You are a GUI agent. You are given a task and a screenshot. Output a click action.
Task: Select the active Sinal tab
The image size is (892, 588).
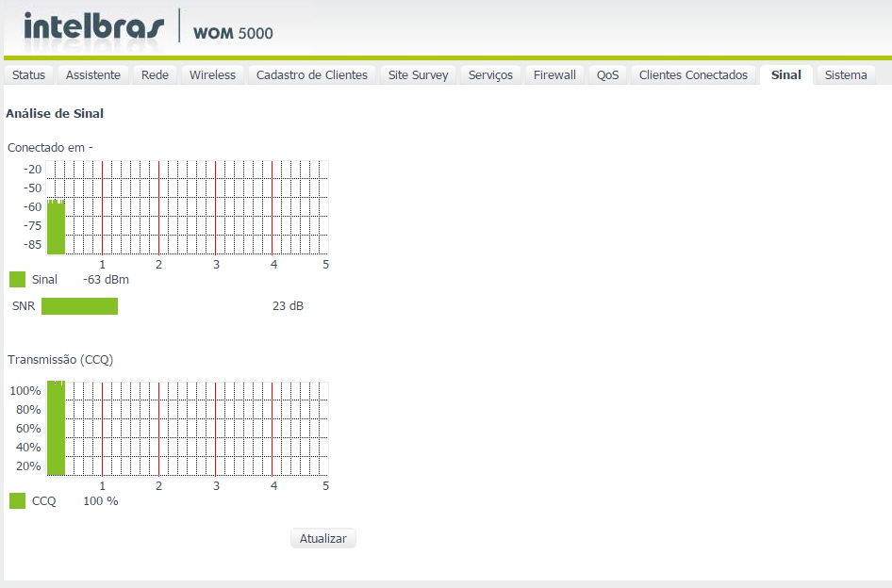coord(786,75)
